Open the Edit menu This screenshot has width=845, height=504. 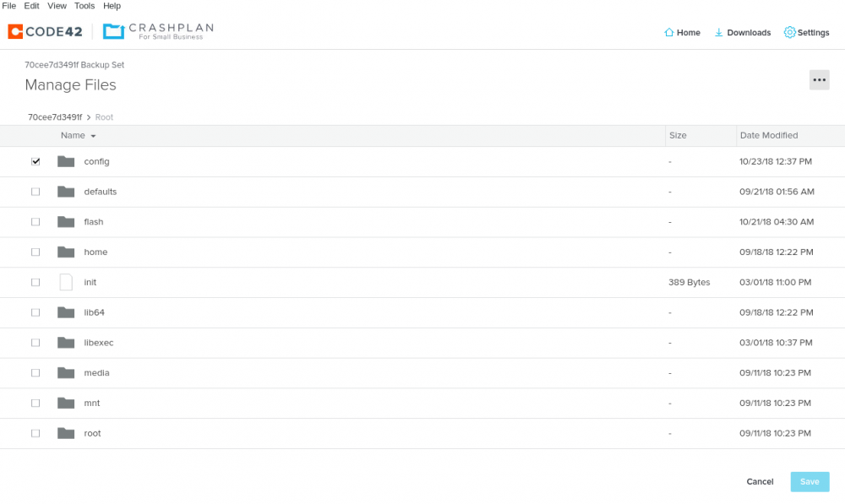tap(31, 6)
